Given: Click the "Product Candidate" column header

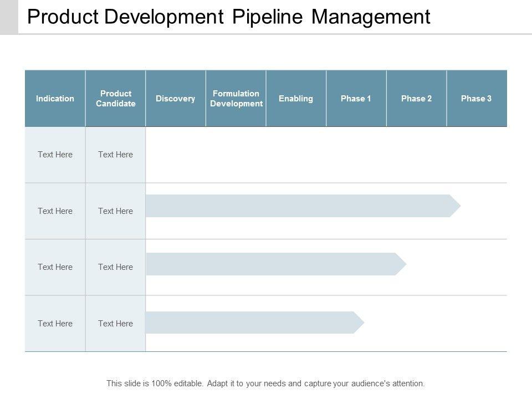Looking at the screenshot, I should pyautogui.click(x=116, y=99).
